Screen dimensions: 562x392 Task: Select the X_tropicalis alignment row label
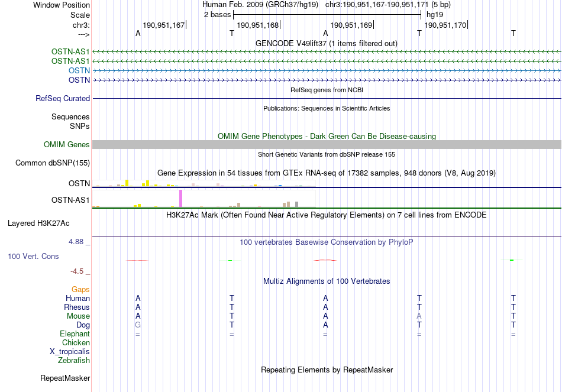pyautogui.click(x=70, y=352)
